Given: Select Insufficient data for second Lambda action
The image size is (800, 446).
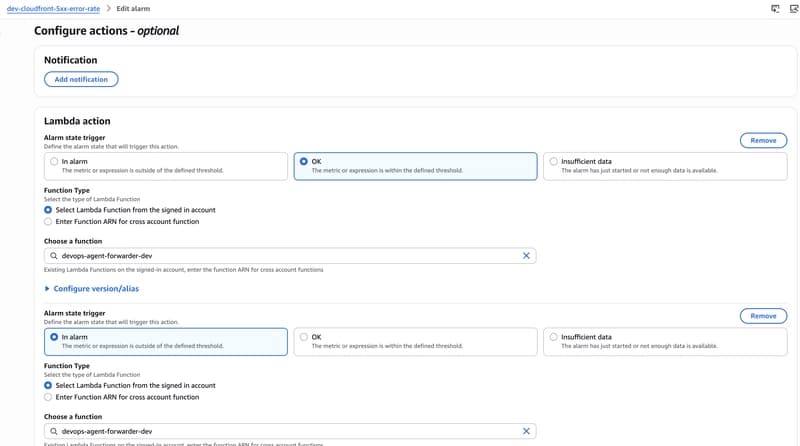Looking at the screenshot, I should coord(665,341).
